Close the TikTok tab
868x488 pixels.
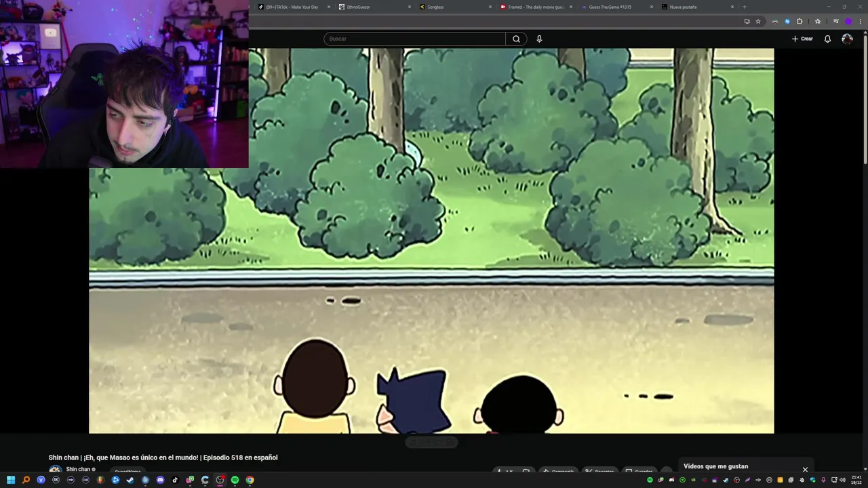[329, 7]
